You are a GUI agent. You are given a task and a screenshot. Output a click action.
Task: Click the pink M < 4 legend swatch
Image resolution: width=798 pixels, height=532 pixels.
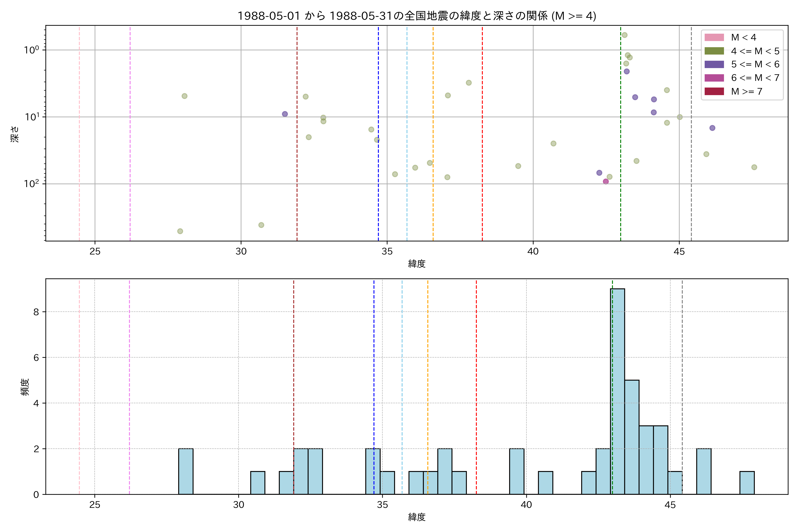point(714,37)
